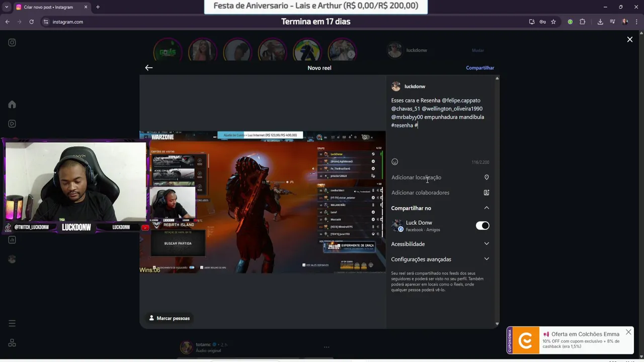The width and height of the screenshot is (644, 362).
Task: Open the Chrome profile avatar
Action: pyautogui.click(x=625, y=22)
